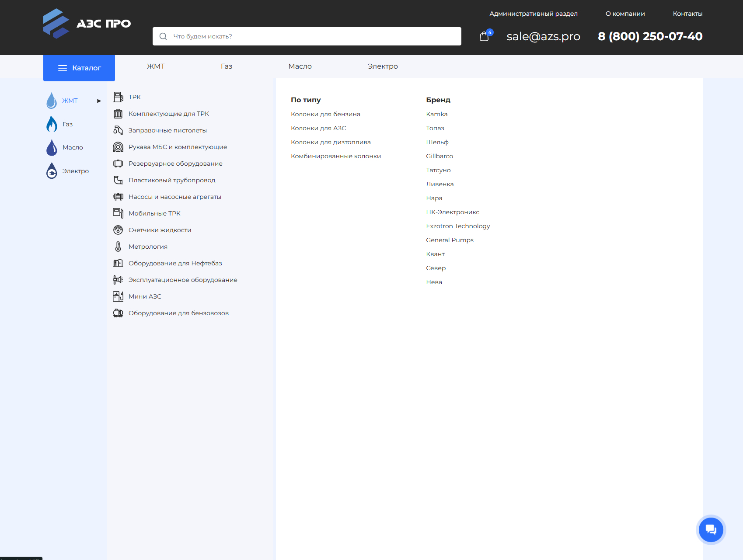Click the sale@azs.pro email link
743x560 pixels.
pyautogui.click(x=543, y=36)
